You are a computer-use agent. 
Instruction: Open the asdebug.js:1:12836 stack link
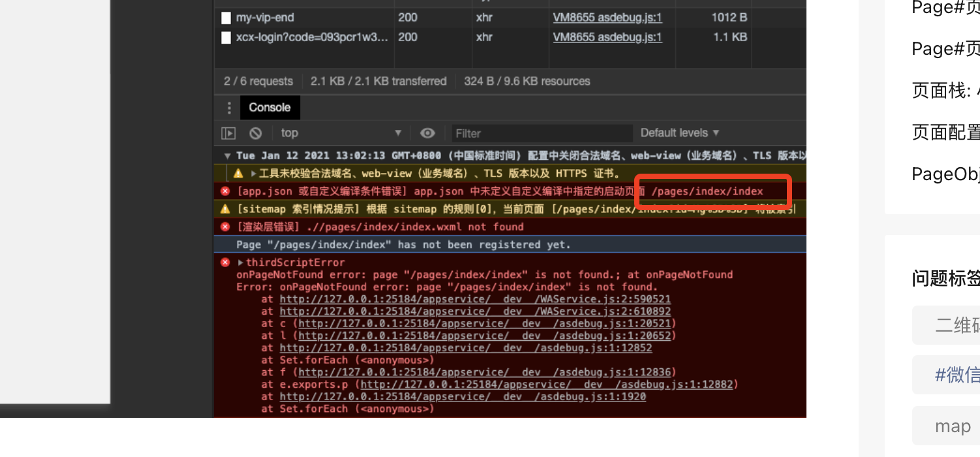point(485,372)
